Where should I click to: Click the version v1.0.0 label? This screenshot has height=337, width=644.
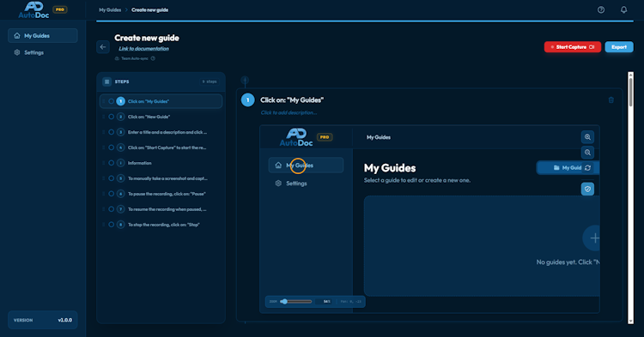point(65,320)
